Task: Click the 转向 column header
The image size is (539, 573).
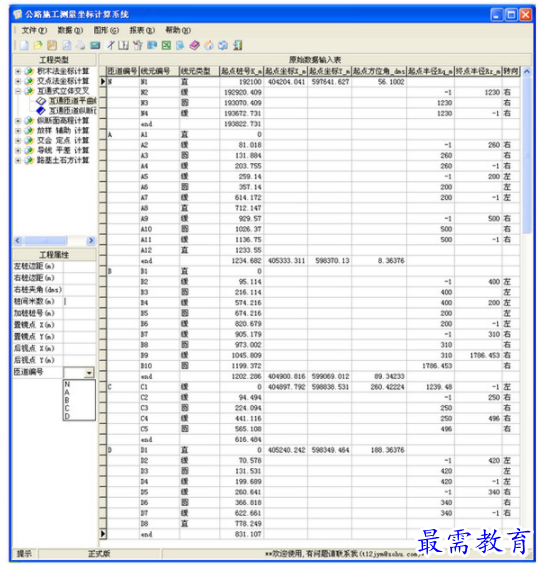Action: coord(510,71)
